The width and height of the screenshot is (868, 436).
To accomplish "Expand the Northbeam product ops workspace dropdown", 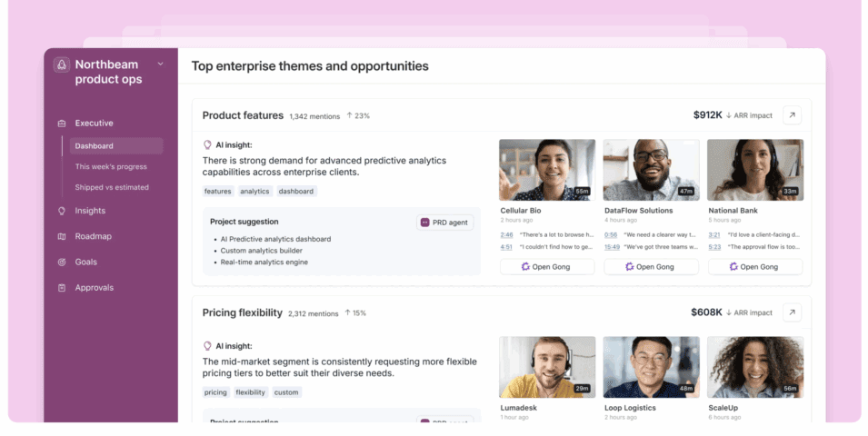I will tap(161, 64).
